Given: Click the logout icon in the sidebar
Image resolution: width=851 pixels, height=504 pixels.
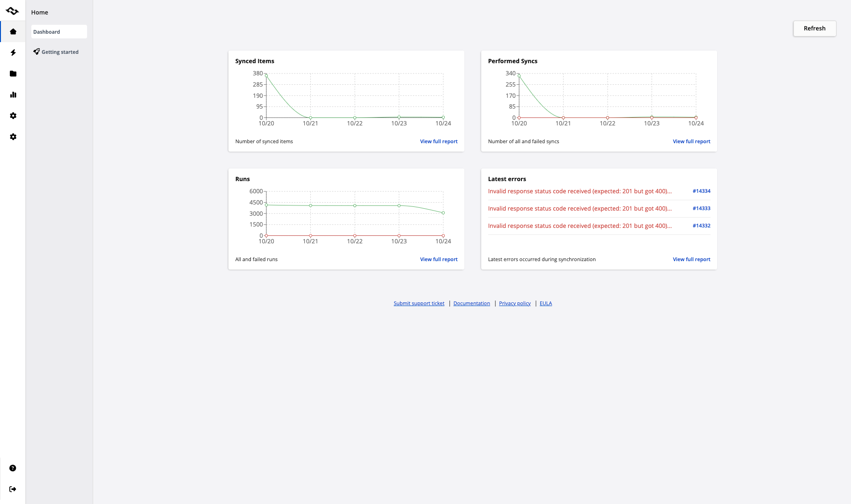Looking at the screenshot, I should click(x=13, y=489).
